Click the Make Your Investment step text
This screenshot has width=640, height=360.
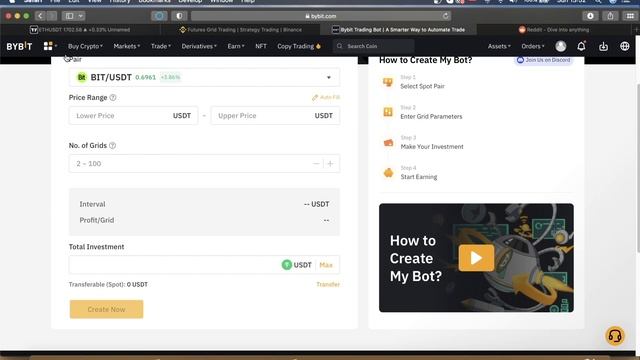[432, 147]
